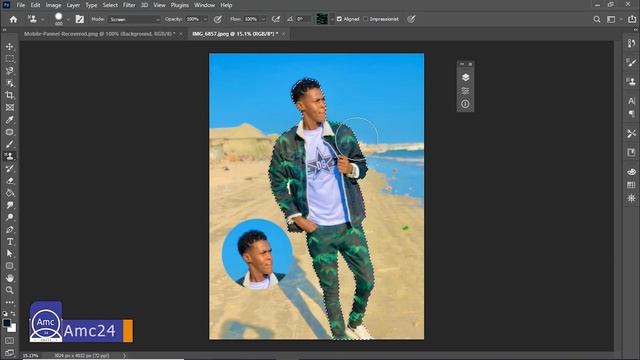The height and width of the screenshot is (360, 640).
Task: Toggle pressure for opacity button
Action: tap(218, 19)
